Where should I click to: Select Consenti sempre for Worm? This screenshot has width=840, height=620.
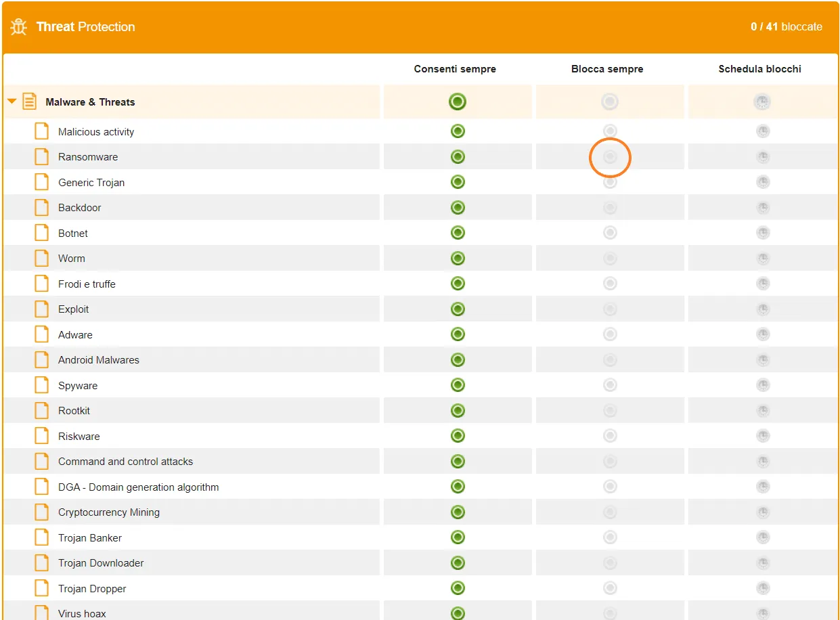458,259
